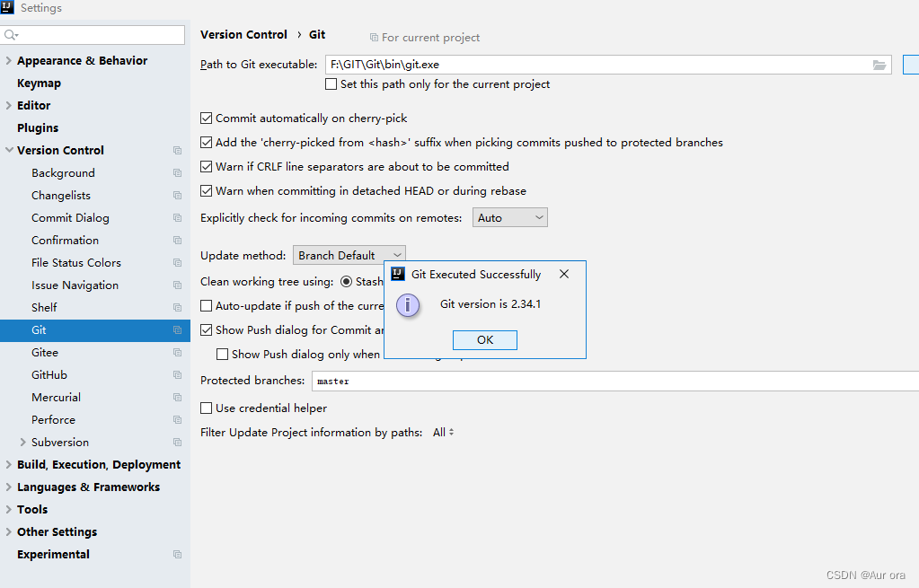
Task: Click project-level icon beside Version Control row
Action: (177, 151)
